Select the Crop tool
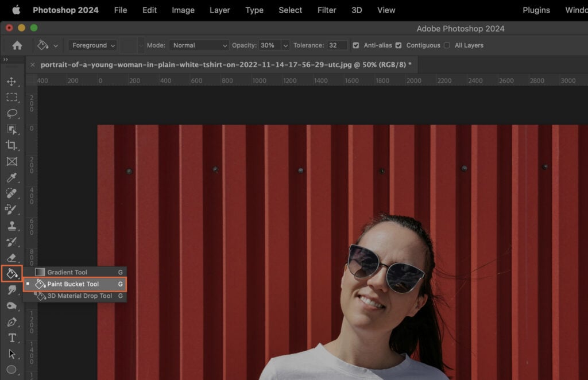This screenshot has height=380, width=588. tap(13, 146)
